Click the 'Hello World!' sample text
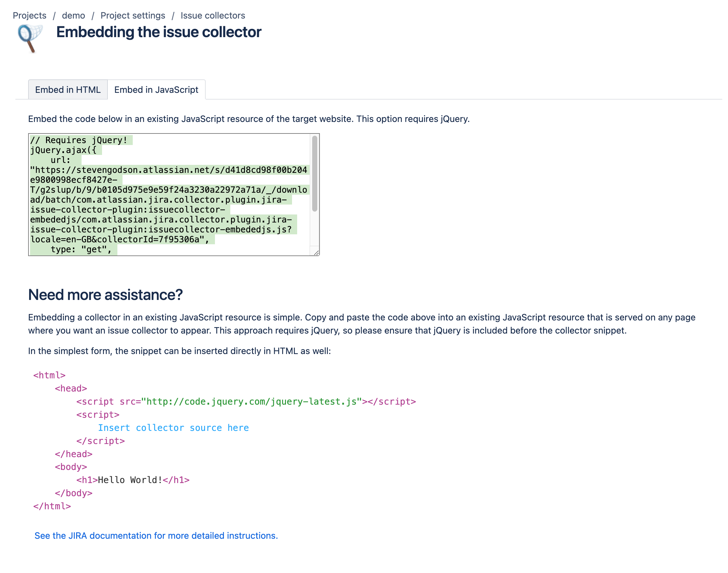Screen dimensions: 728x573 pyautogui.click(x=130, y=480)
